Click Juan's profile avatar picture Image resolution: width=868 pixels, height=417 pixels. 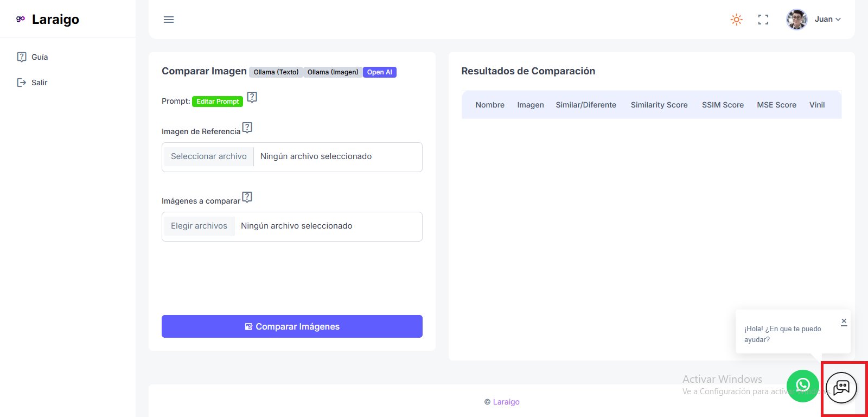coord(796,20)
